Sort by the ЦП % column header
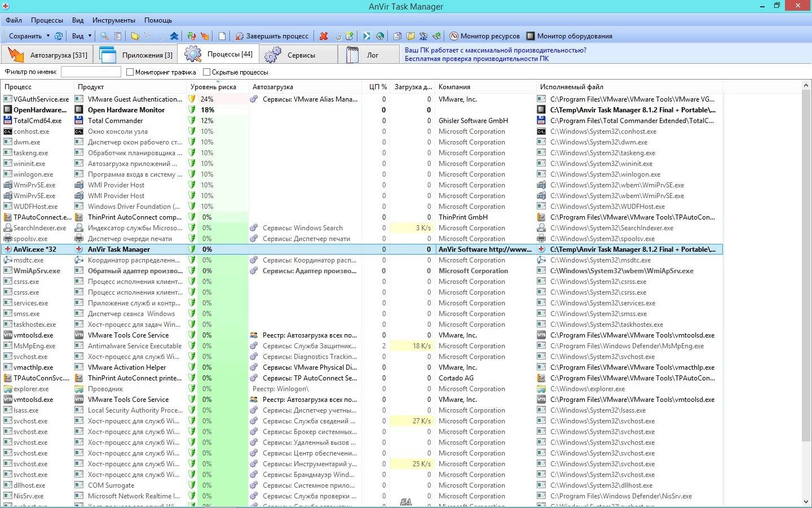812x508 pixels. point(376,87)
